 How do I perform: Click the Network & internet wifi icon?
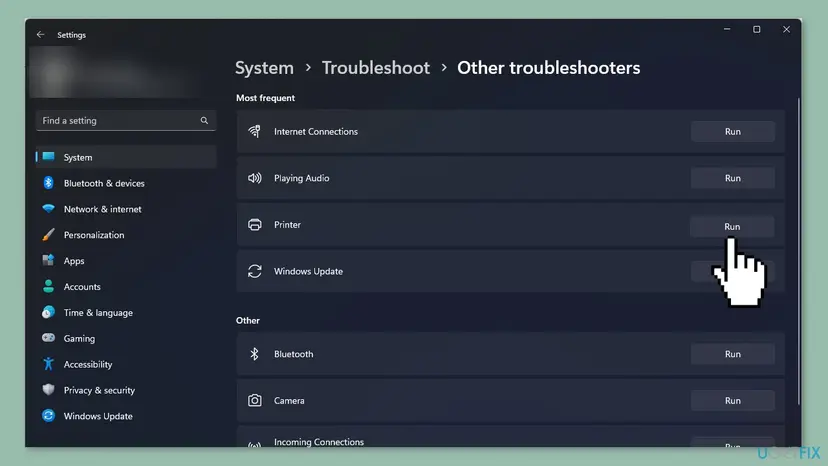pos(49,209)
